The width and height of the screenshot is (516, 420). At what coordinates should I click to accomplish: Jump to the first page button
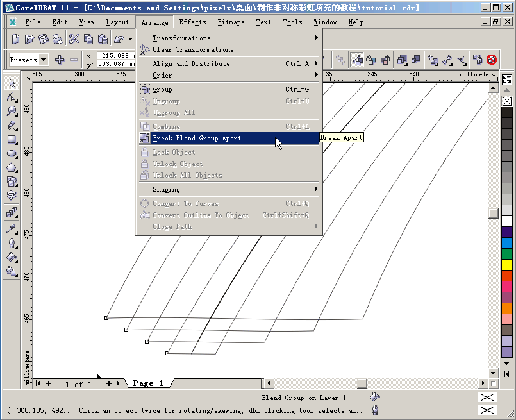[38, 383]
